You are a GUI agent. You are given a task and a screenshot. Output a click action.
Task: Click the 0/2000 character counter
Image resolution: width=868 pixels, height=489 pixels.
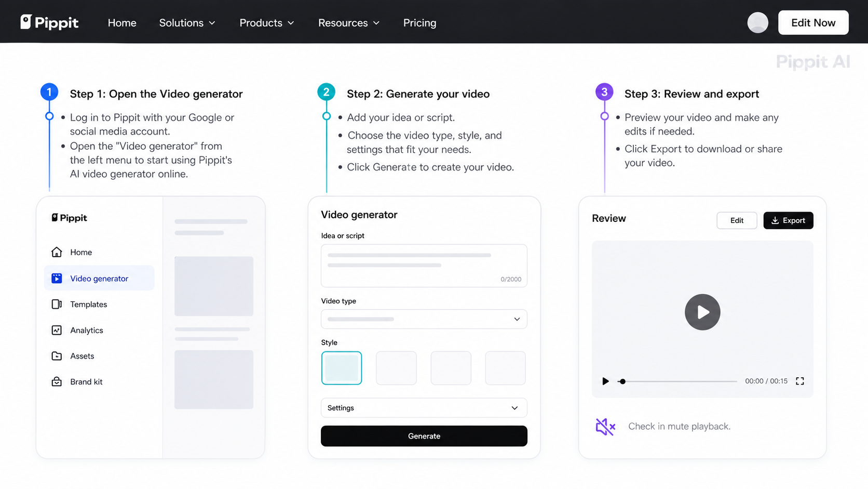(511, 279)
